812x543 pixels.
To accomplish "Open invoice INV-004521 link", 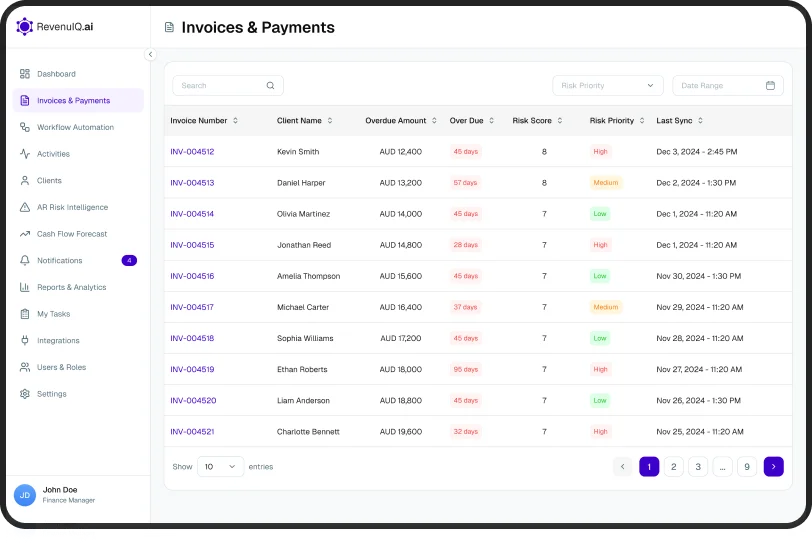I will (192, 431).
